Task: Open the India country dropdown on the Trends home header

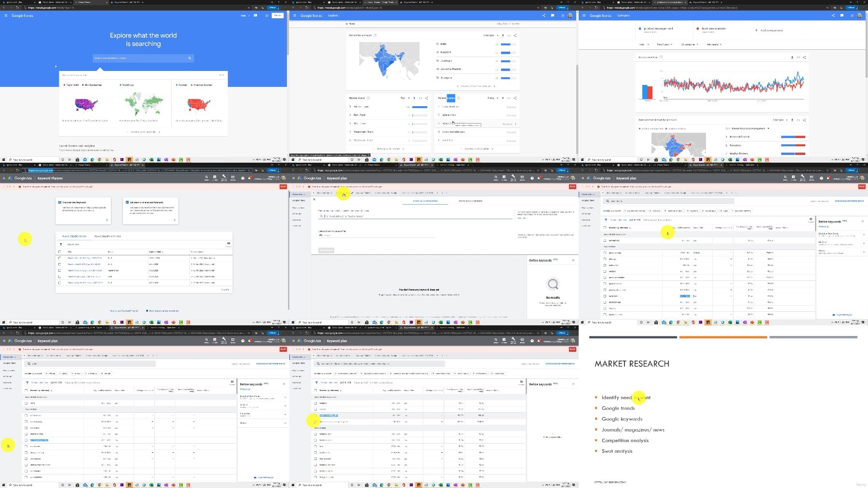Action: point(245,15)
